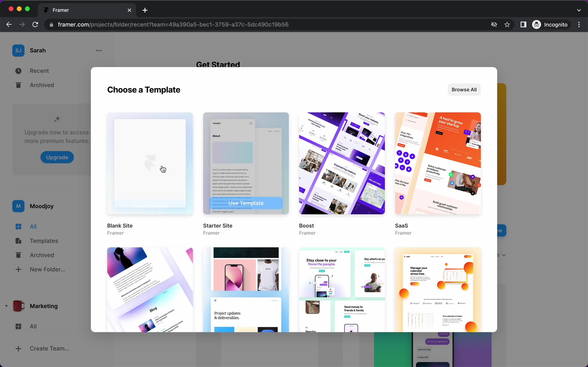
Task: Click the Use Template button
Action: click(246, 203)
